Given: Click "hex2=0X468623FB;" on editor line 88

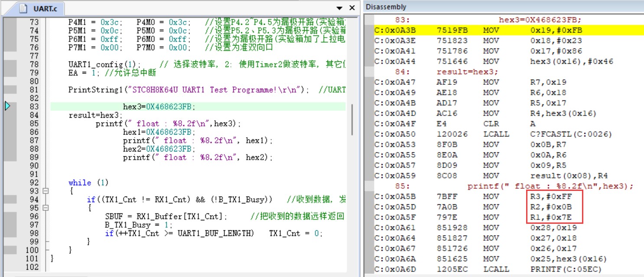Looking at the screenshot, I should 159,149.
